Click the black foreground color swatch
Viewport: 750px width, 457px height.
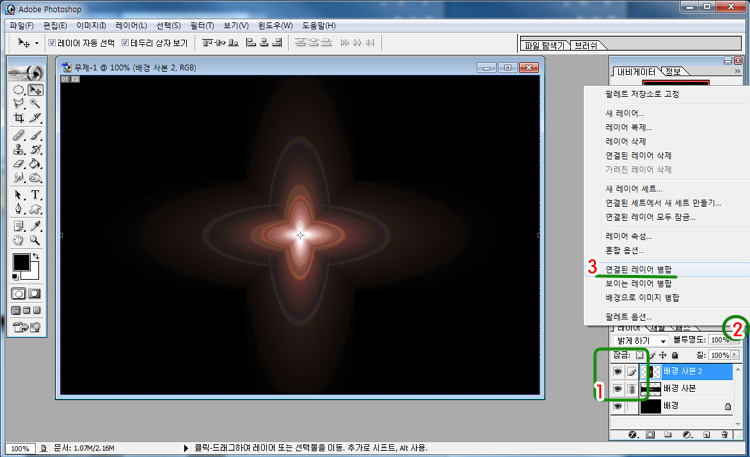coord(21,263)
